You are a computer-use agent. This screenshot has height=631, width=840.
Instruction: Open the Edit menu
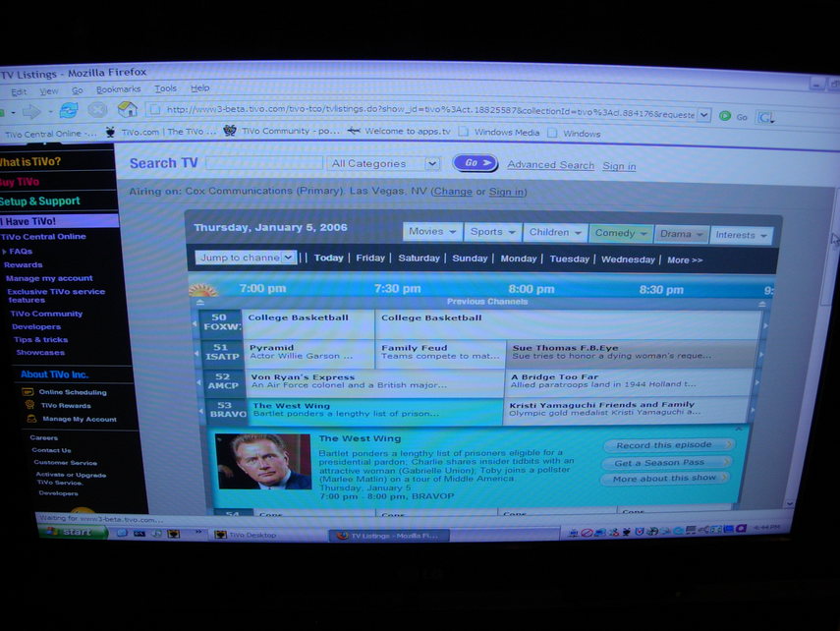[19, 91]
